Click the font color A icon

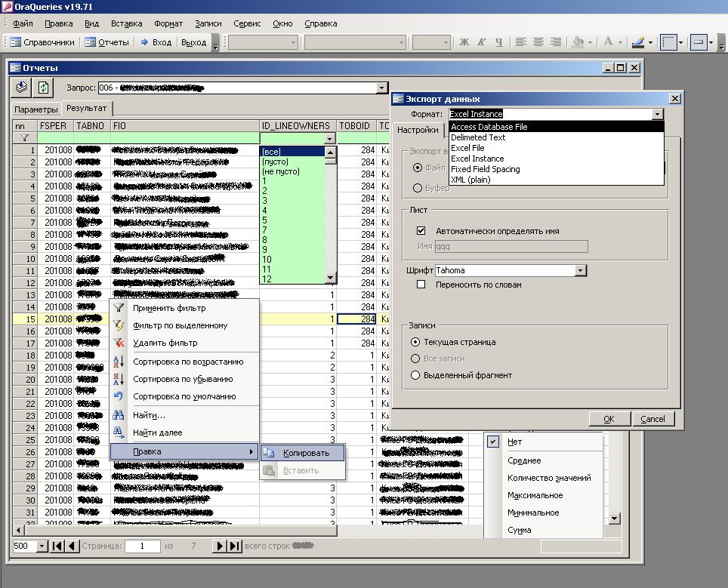[x=608, y=42]
